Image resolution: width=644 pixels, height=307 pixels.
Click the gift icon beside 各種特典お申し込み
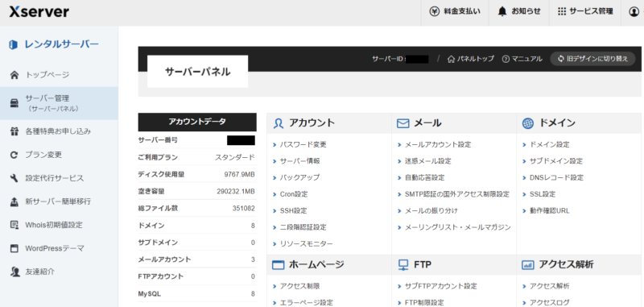14,131
